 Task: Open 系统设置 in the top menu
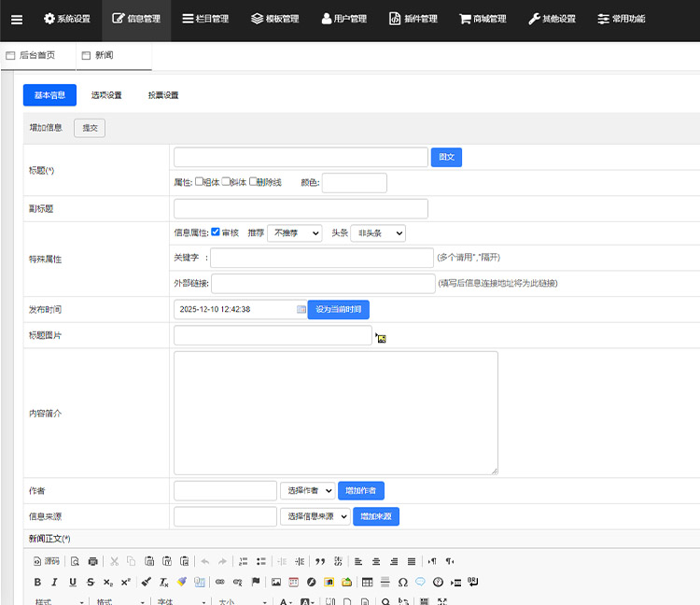coord(66,20)
